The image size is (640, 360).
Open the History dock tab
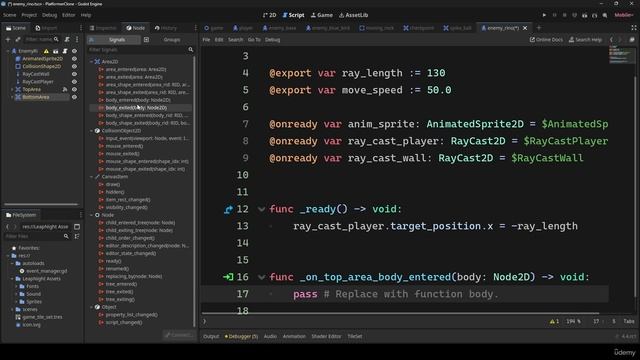166,28
